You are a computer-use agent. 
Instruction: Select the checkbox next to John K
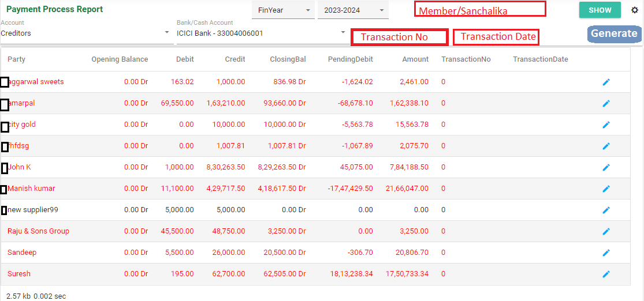coord(5,168)
